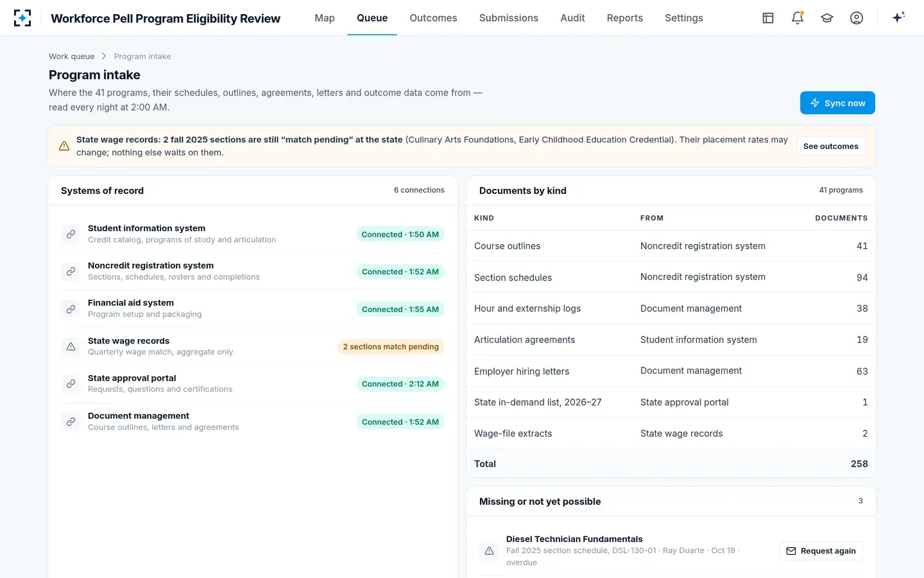Viewport: 924px width, 578px height.
Task: Click link icon for State approval portal
Action: [x=71, y=383]
